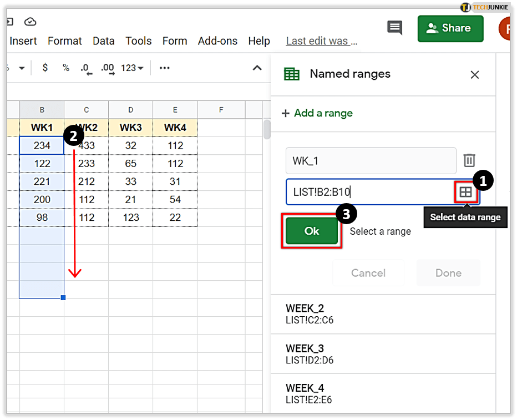Viewport: 517px width, 420px height.
Task: Click the select data range grid icon
Action: (465, 192)
